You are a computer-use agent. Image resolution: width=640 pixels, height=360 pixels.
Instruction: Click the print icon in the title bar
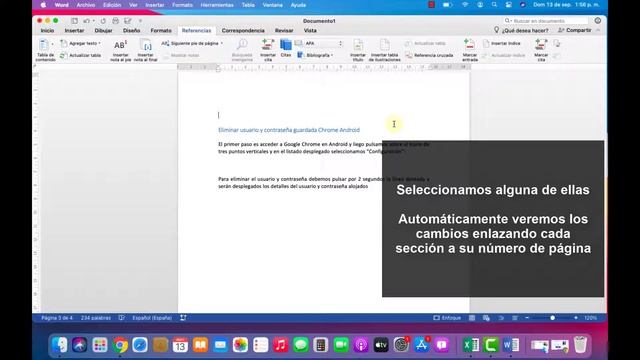116,21
